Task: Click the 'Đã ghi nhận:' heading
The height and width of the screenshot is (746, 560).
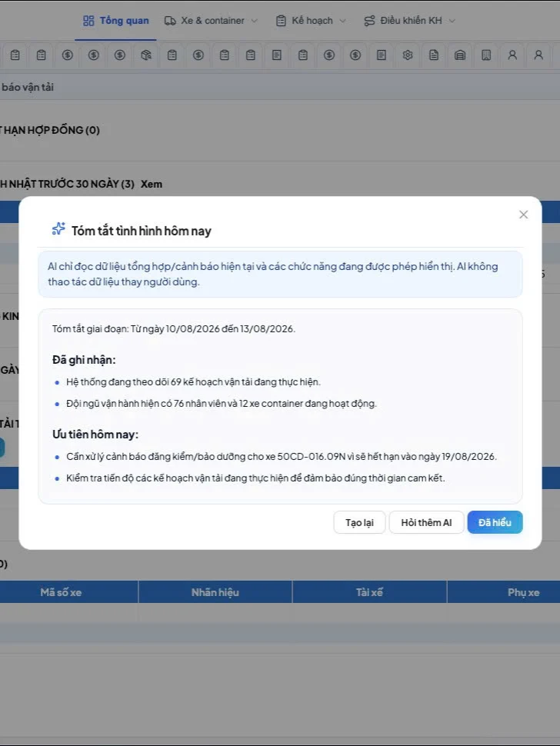Action: pyautogui.click(x=84, y=360)
